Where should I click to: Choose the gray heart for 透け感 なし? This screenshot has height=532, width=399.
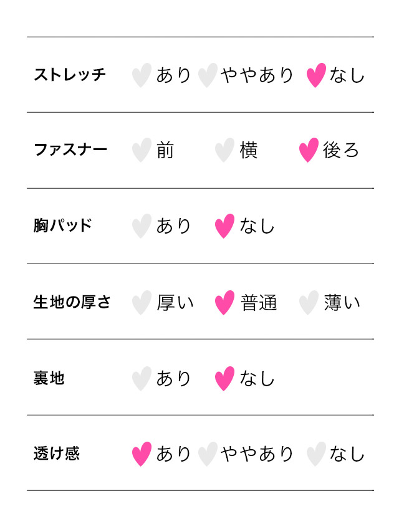[316, 454]
